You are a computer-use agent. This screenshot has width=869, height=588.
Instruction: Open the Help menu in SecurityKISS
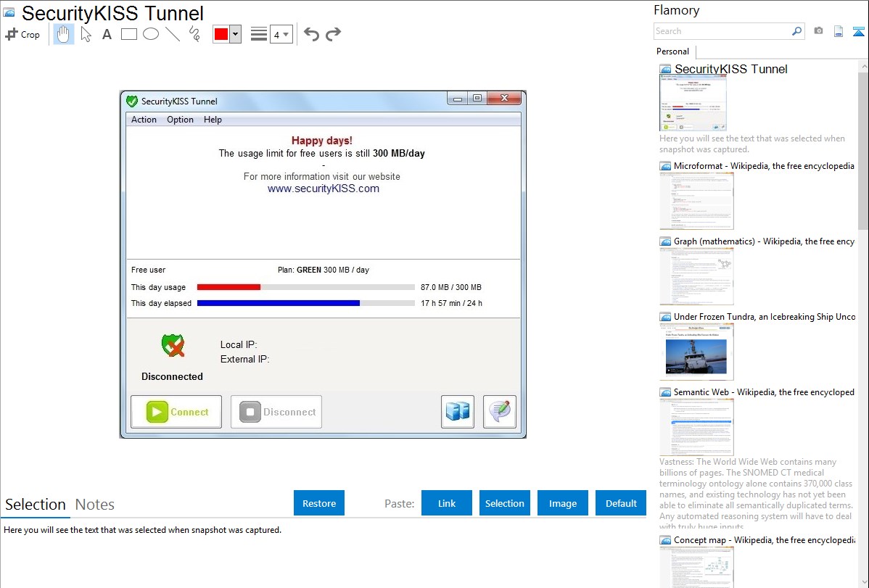213,120
